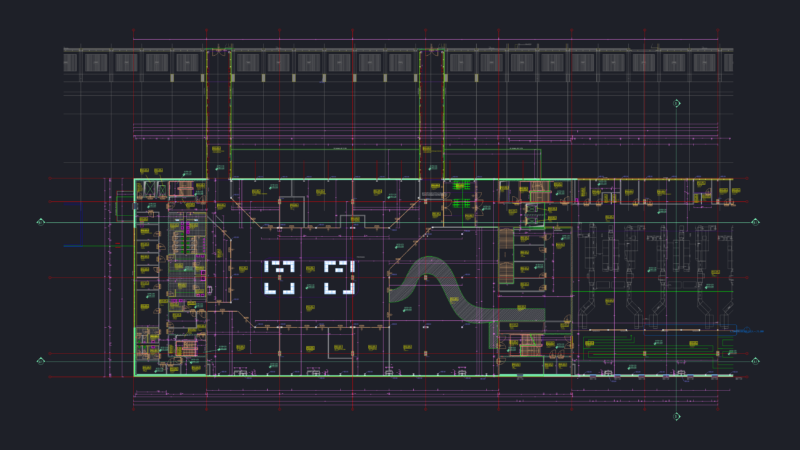
Task: Select the right vertical green-outlined corridor
Action: [x=432, y=114]
